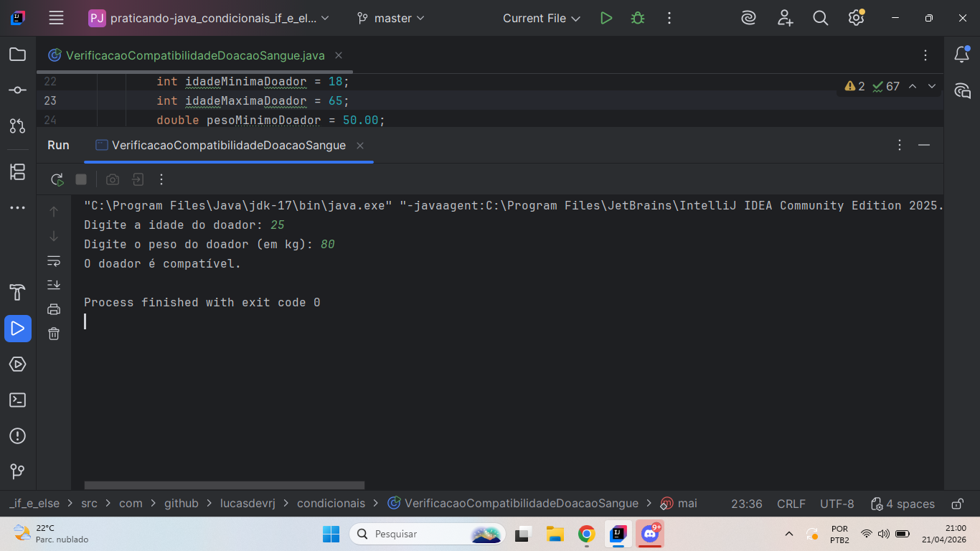The image size is (980, 551).
Task: Open the Terminal tool window
Action: 18,400
